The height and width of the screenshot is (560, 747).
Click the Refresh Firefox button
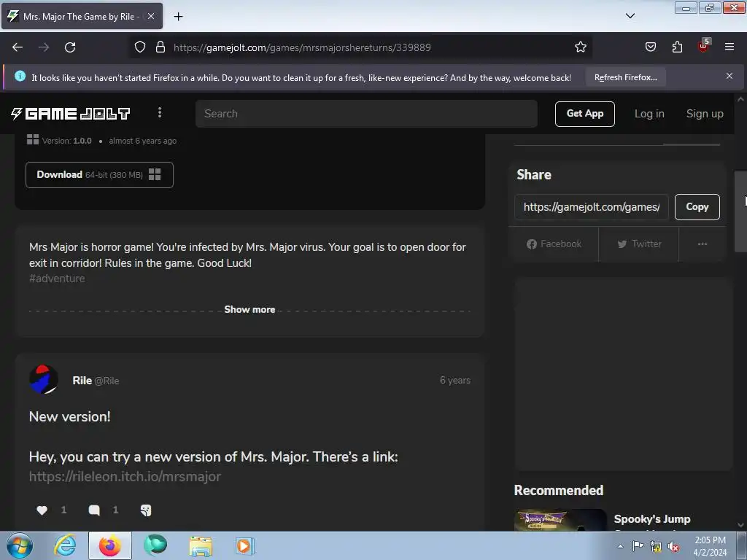click(x=625, y=77)
